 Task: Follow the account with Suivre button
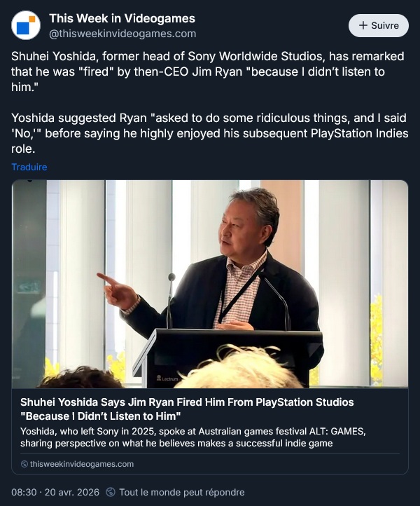[379, 25]
